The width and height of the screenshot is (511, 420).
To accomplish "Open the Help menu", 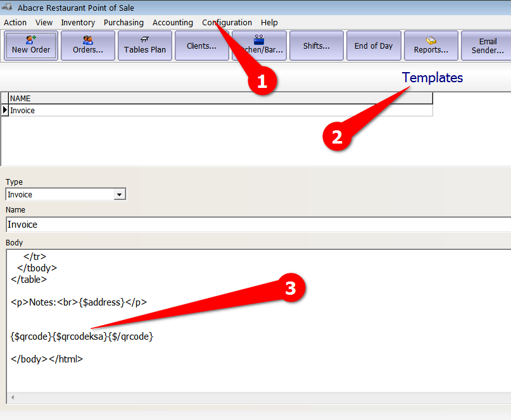I will (x=269, y=22).
